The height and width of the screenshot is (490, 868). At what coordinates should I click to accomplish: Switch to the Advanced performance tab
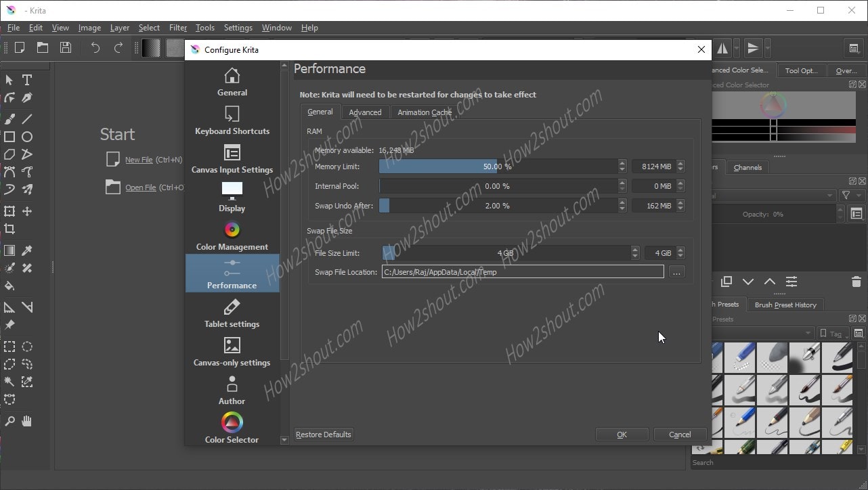365,112
